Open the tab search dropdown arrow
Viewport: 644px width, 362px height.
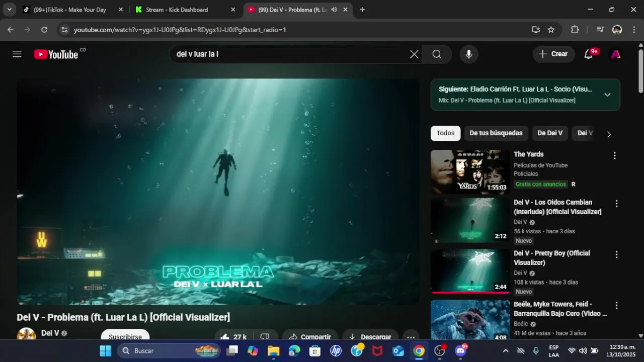[x=9, y=10]
